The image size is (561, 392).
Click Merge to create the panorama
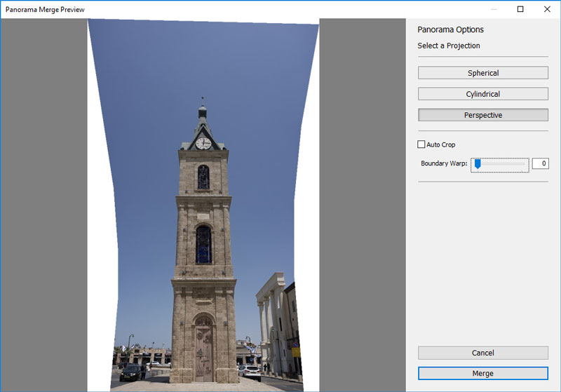click(482, 373)
